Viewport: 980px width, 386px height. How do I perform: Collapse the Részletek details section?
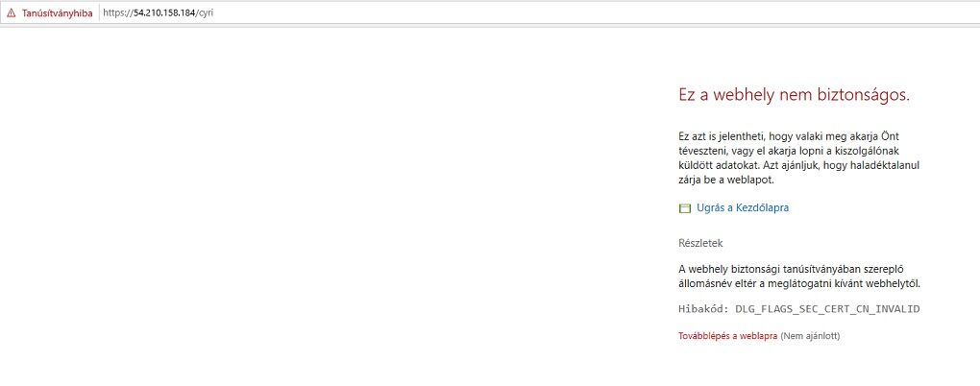(700, 243)
